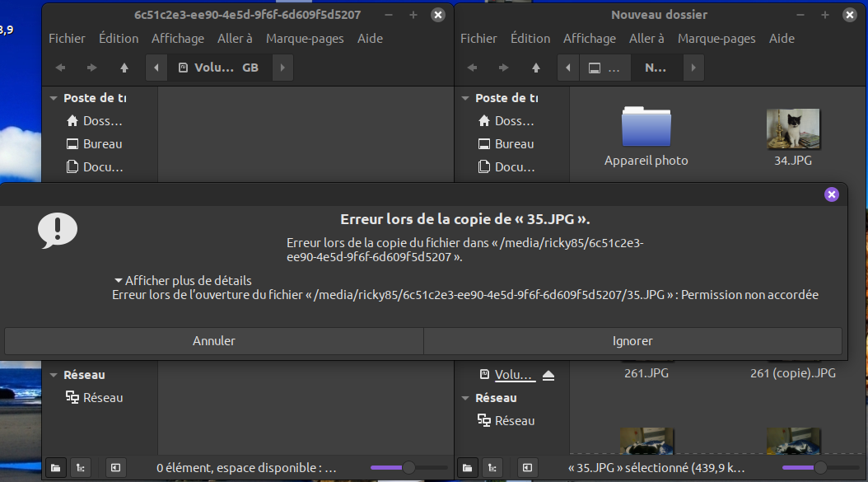Open Aide menu in left window
The width and height of the screenshot is (868, 482).
[x=370, y=38]
